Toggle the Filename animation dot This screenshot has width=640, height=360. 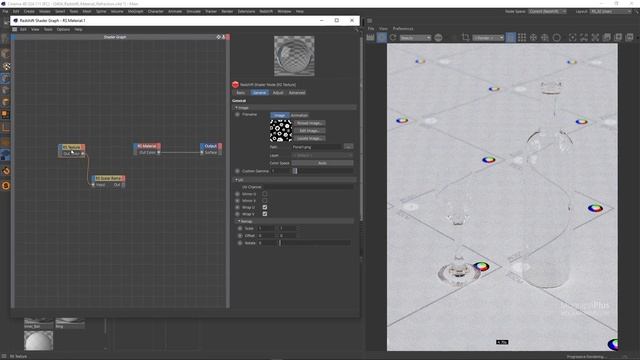(x=237, y=115)
